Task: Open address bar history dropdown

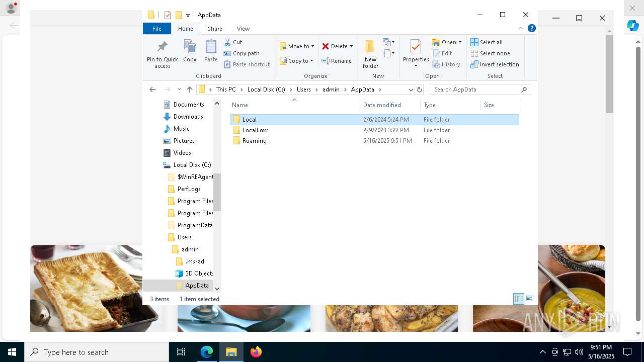Action: tap(411, 89)
